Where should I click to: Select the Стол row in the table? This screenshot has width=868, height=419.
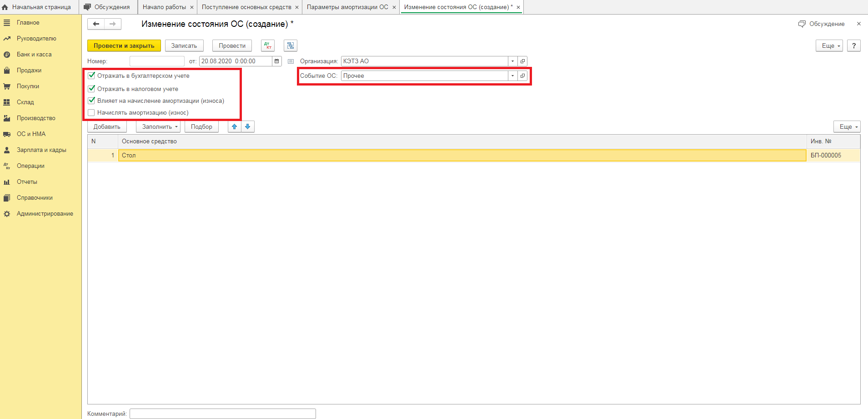coord(462,155)
